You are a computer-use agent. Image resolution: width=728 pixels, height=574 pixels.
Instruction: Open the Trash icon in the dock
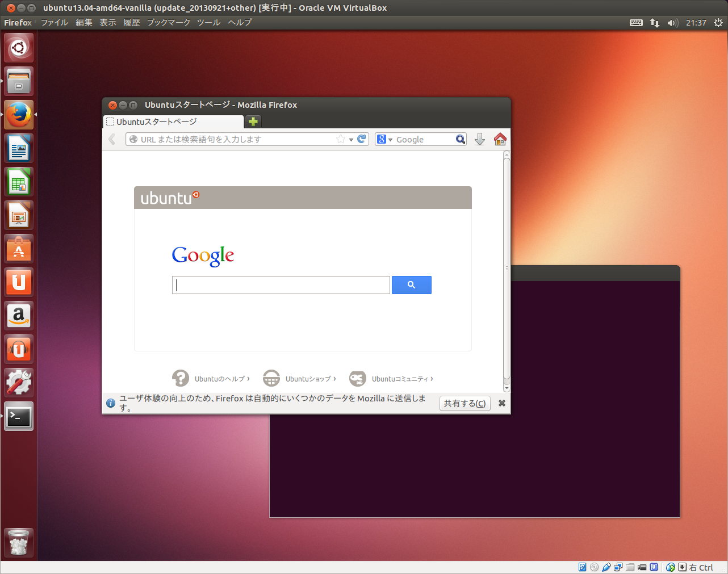(x=19, y=543)
